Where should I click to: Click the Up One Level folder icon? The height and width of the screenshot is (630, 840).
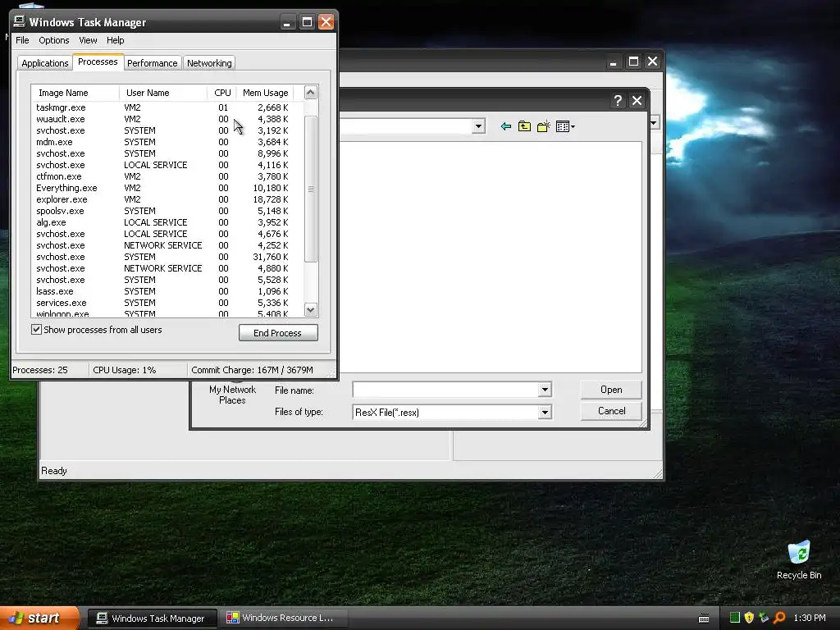(524, 126)
